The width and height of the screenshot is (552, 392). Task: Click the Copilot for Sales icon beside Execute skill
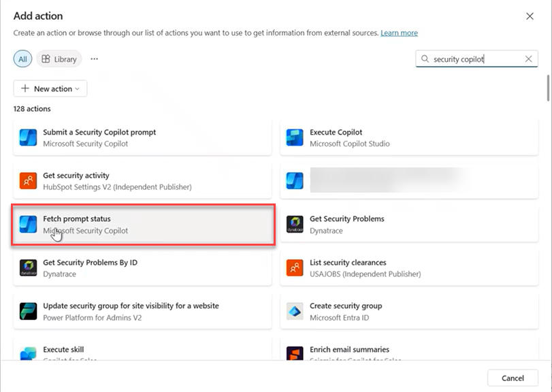click(x=28, y=353)
